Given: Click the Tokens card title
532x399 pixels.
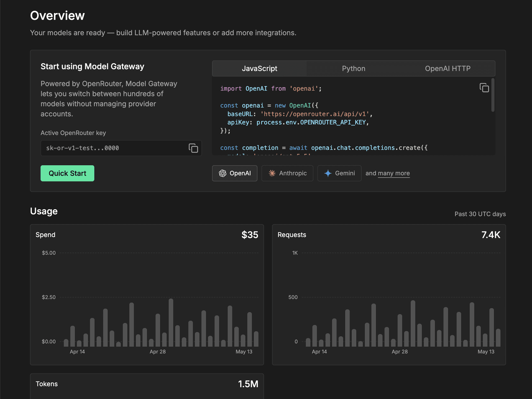Looking at the screenshot, I should tap(47, 384).
